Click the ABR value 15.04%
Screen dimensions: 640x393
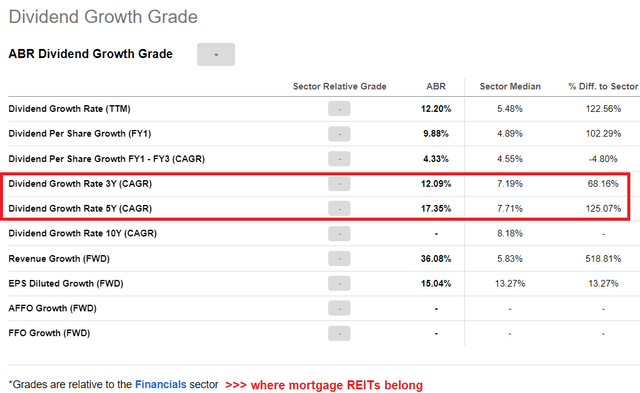[436, 284]
